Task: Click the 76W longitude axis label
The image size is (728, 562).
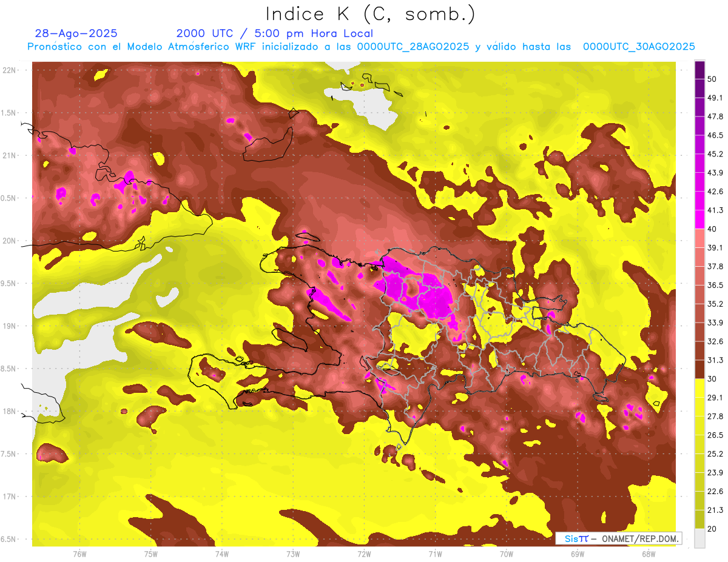Action: [x=79, y=554]
